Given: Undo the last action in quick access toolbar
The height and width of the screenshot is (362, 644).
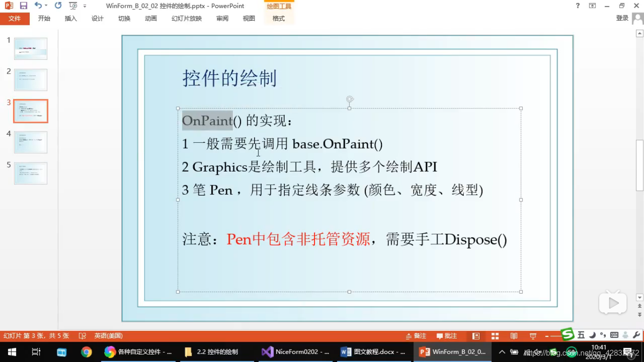Looking at the screenshot, I should pyautogui.click(x=38, y=6).
